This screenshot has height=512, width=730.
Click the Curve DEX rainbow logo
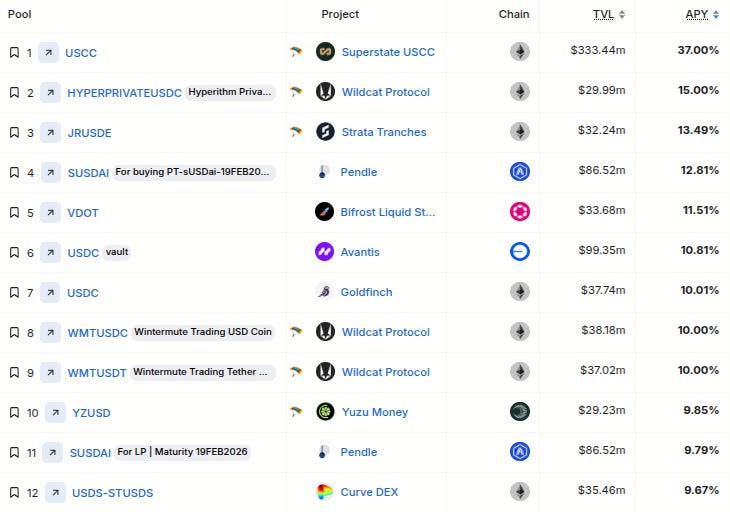point(324,492)
